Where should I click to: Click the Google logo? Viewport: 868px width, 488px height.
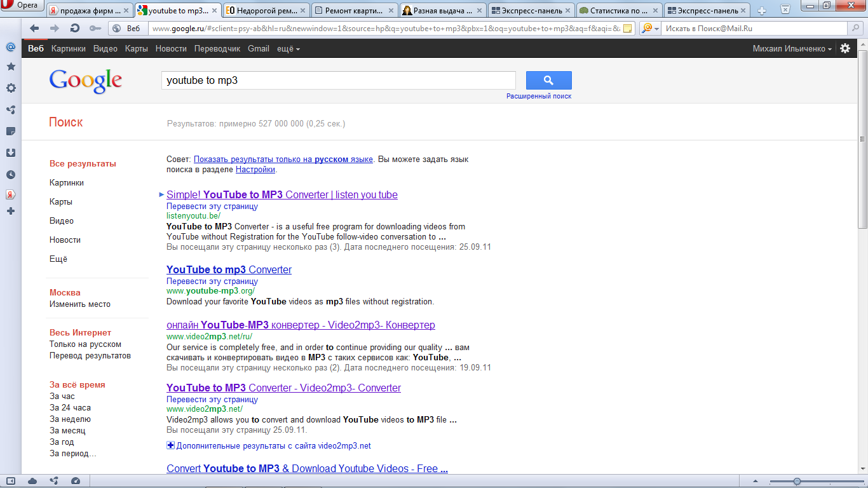tap(86, 81)
